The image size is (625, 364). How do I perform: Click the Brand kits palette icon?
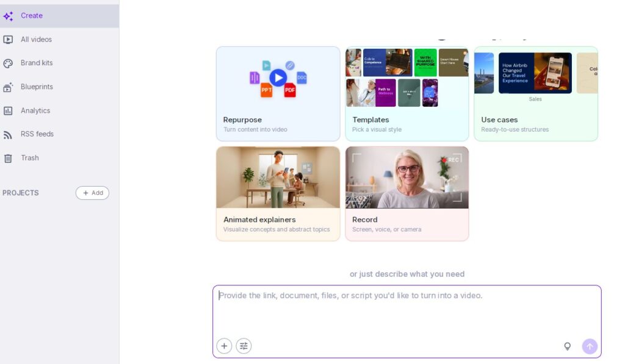(x=8, y=63)
